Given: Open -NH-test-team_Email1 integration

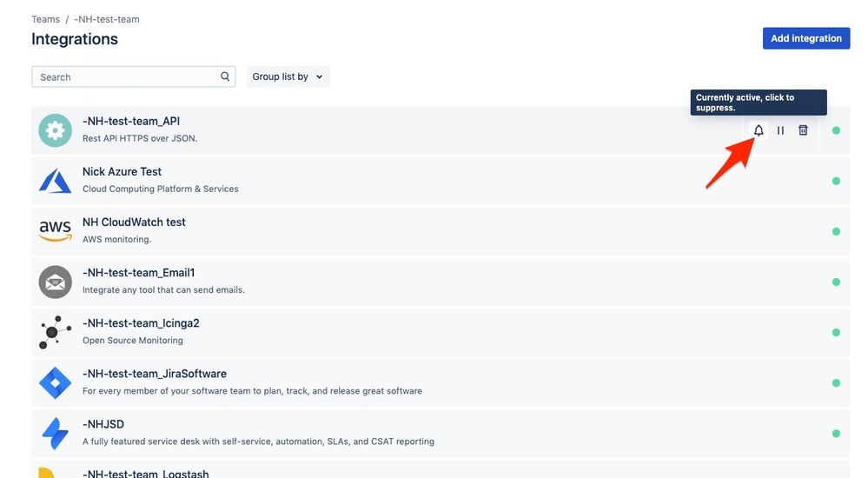Looking at the screenshot, I should 138,273.
